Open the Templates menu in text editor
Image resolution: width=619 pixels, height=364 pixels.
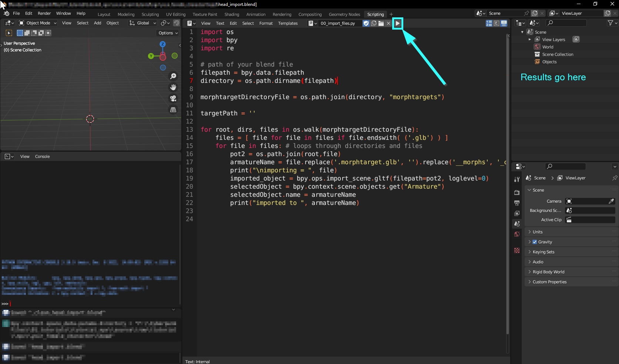click(288, 23)
